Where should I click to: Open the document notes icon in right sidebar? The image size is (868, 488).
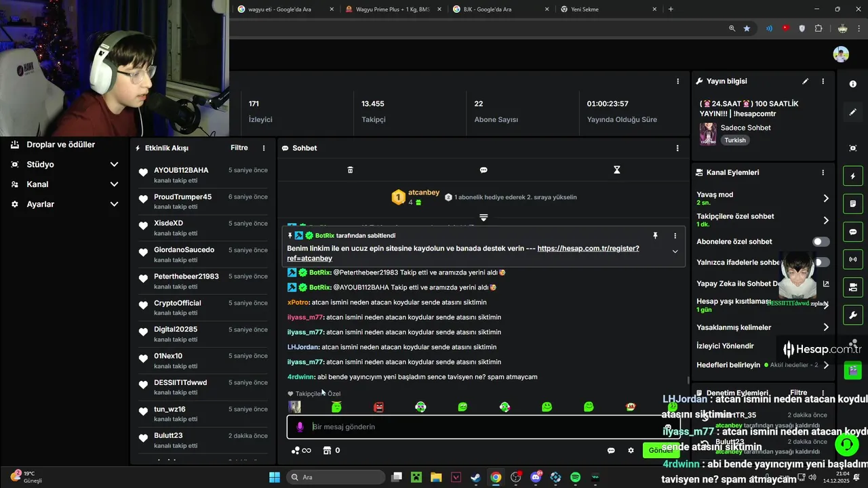coord(852,203)
